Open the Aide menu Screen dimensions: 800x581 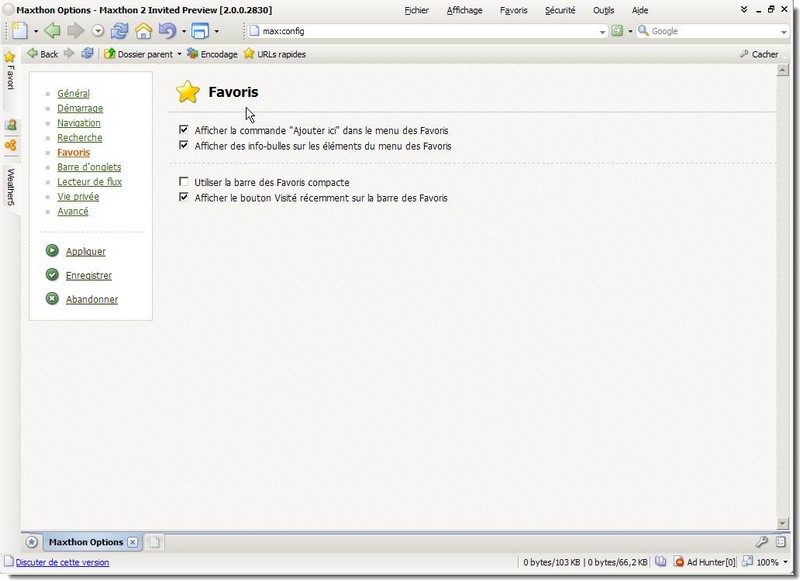(x=640, y=10)
